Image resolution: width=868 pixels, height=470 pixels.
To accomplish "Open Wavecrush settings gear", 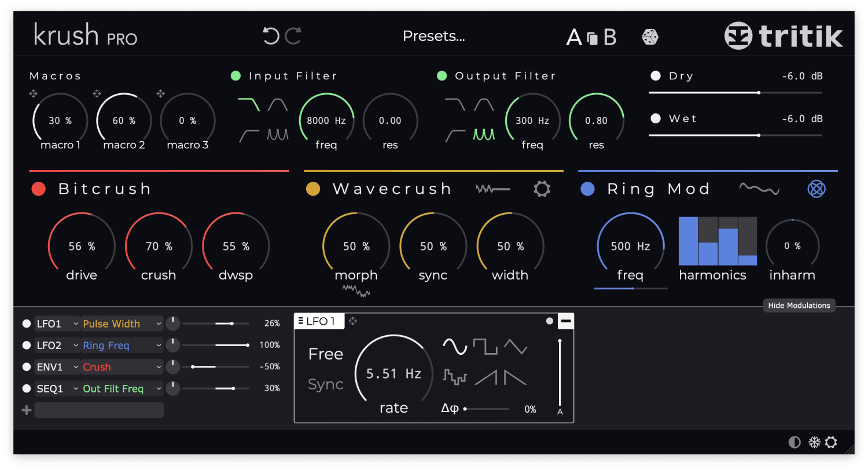I will (542, 189).
